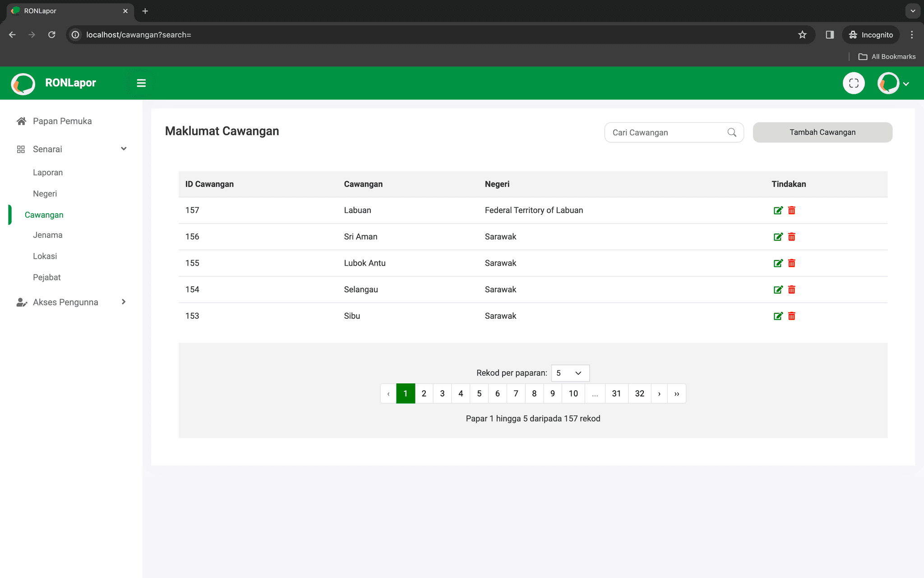
Task: Edit the Labuan branch row
Action: (x=778, y=210)
